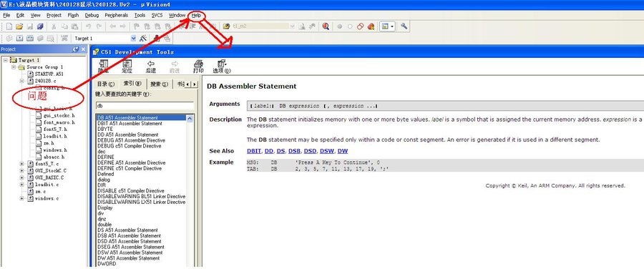Image resolution: width=644 pixels, height=269 pixels.
Task: Switch to the Search tab in help
Action: (159, 84)
